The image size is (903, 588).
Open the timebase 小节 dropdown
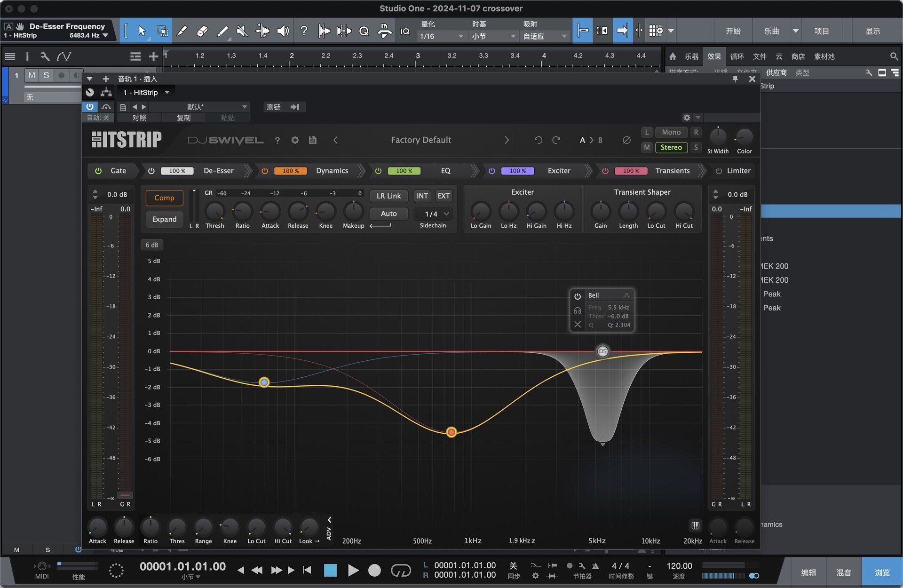[x=493, y=36]
